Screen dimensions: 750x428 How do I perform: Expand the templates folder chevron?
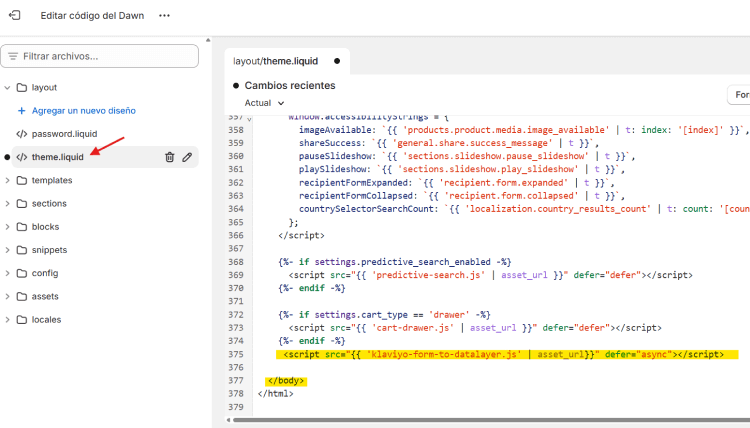point(7,180)
